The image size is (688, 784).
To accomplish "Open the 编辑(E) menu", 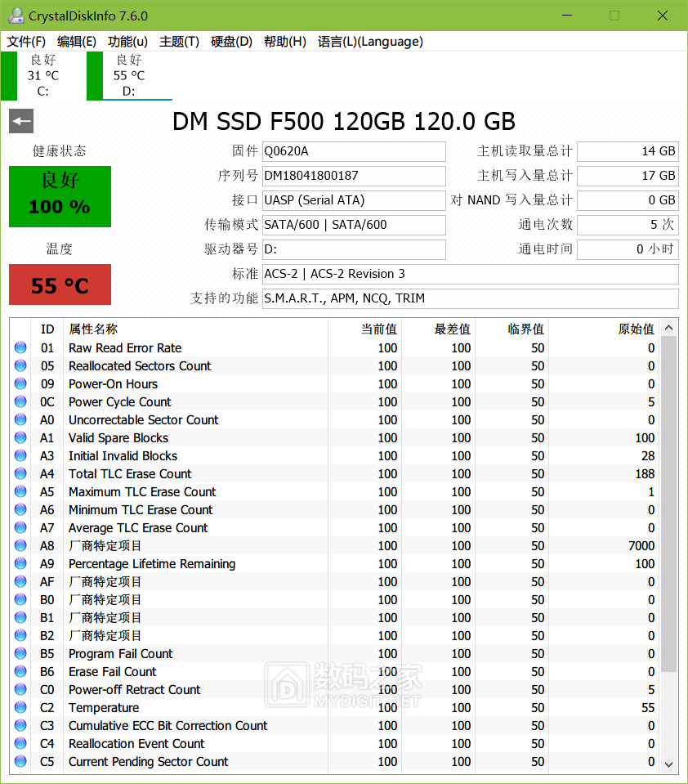I will [x=77, y=42].
